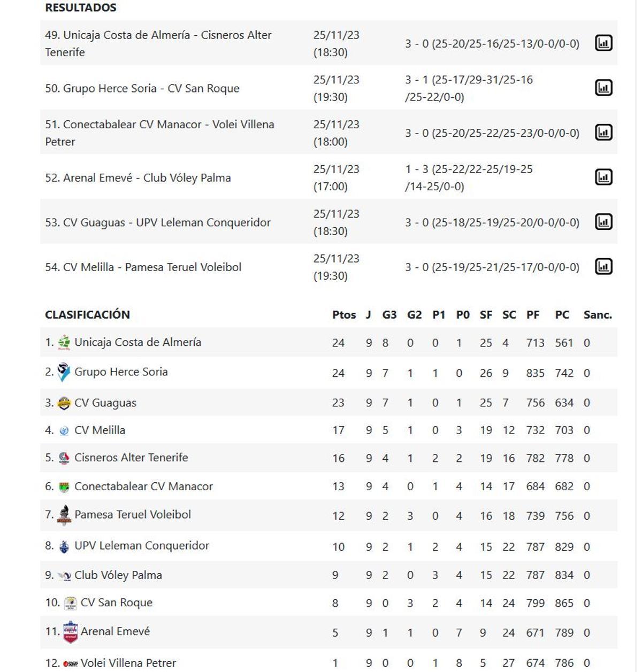This screenshot has height=672, width=642.
Task: Open the Cisneros Alter Tenerife team page
Action: 130,457
